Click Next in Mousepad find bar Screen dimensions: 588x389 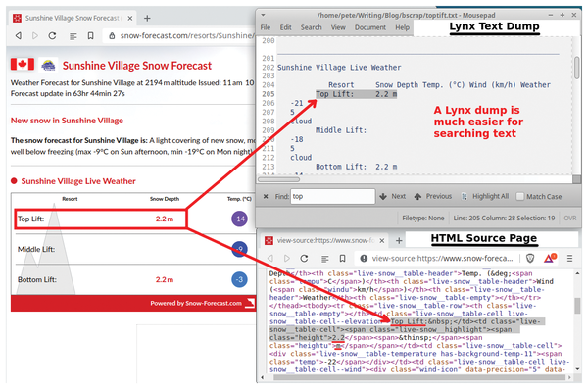click(x=393, y=196)
